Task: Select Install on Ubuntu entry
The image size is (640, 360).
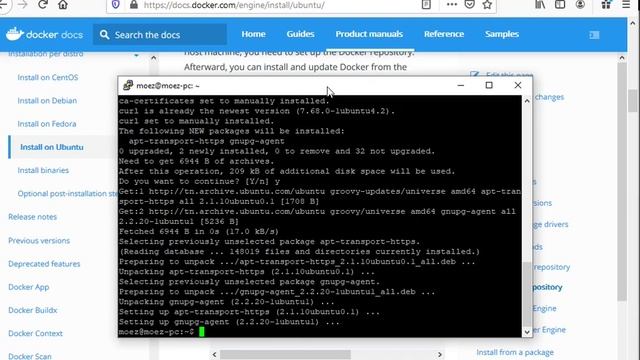Action: pyautogui.click(x=52, y=147)
